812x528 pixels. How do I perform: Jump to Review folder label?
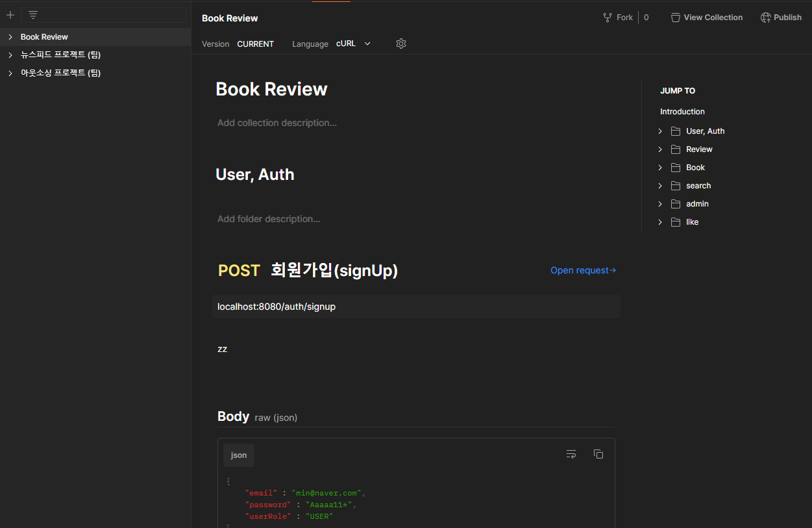pos(699,149)
